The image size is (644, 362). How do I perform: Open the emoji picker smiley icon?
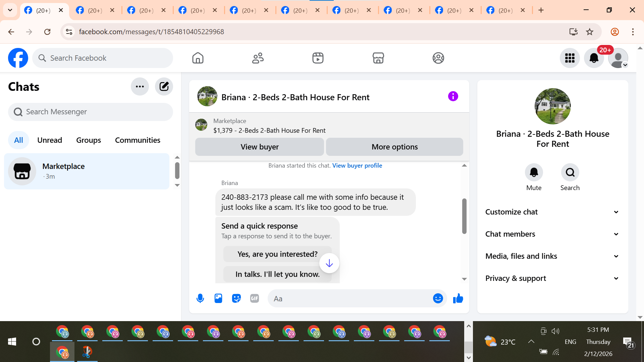(x=438, y=298)
